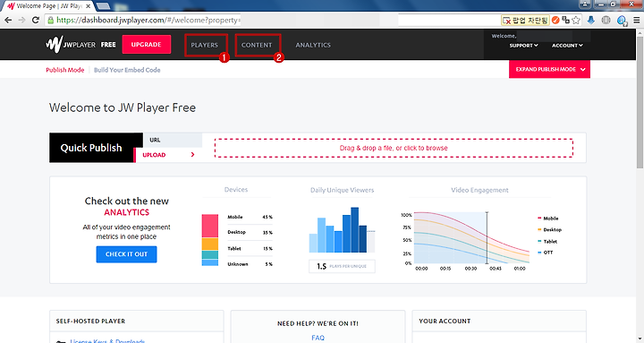The image size is (644, 343).
Task: Click EXPAND PUBLISH MODE button
Action: pos(549,69)
